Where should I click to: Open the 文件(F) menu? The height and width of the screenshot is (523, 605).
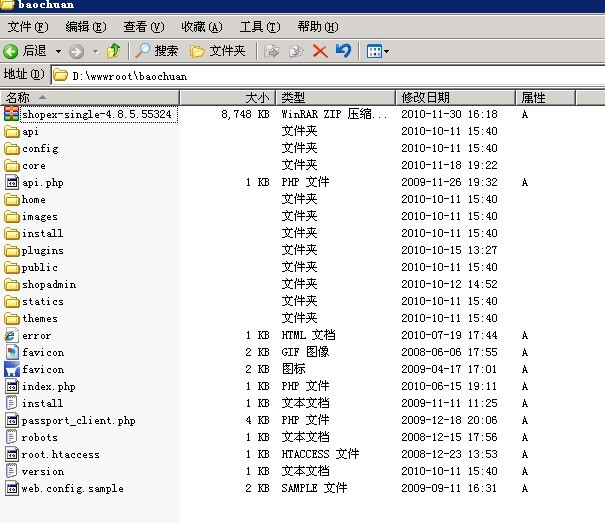pyautogui.click(x=27, y=26)
